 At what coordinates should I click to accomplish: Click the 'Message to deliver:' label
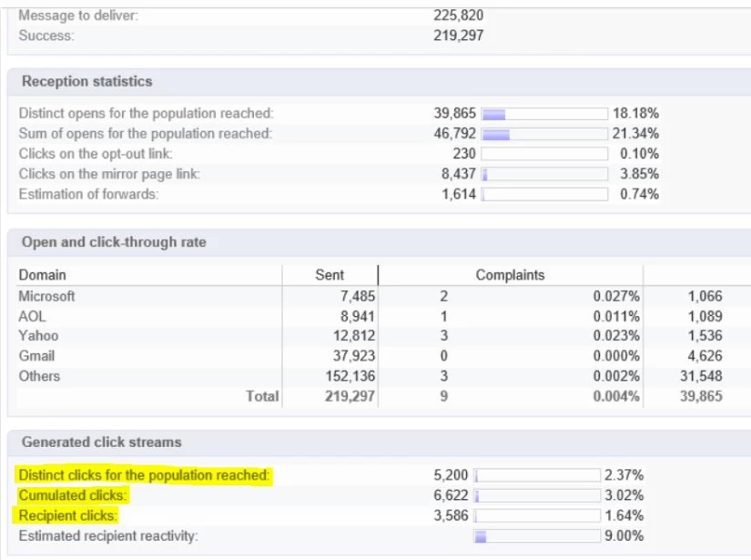(78, 15)
